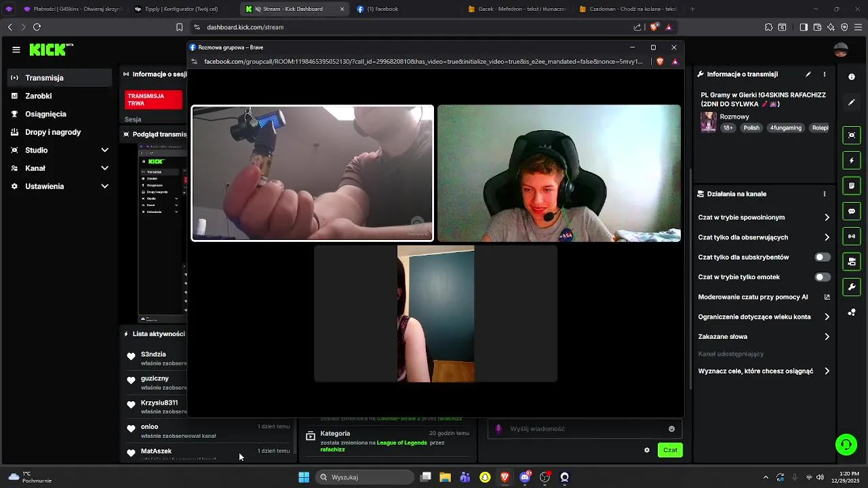Click the 18+ tag chip
868x488 pixels.
point(728,127)
